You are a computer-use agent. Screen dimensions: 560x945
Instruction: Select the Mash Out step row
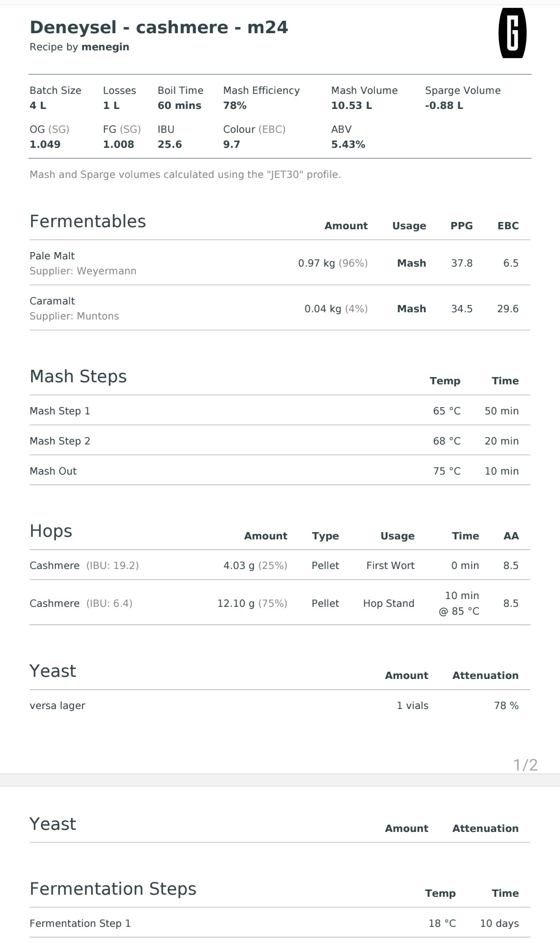click(279, 471)
